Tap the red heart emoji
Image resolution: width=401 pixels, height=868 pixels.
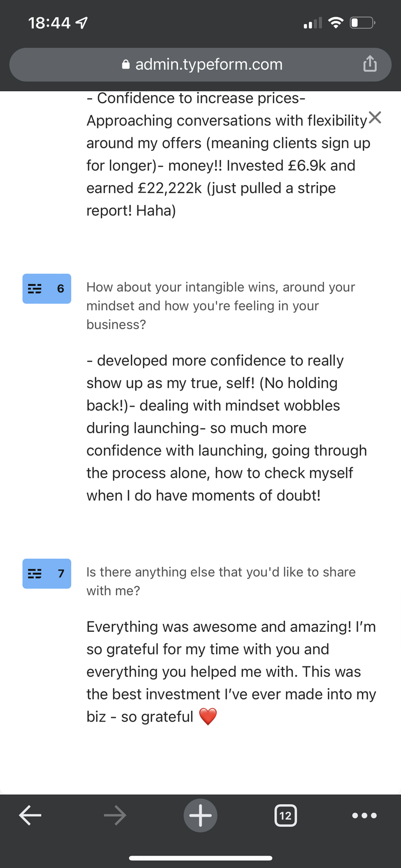tap(208, 717)
